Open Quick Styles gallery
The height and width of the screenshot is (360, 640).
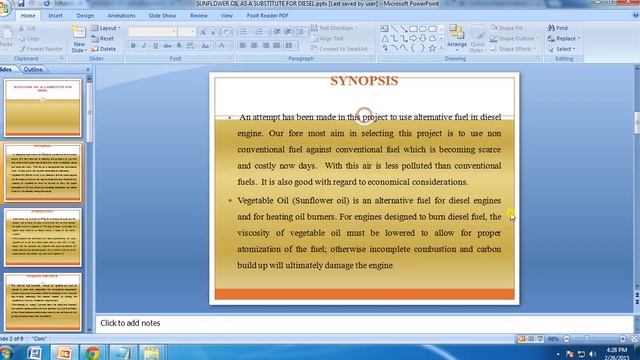[x=477, y=39]
